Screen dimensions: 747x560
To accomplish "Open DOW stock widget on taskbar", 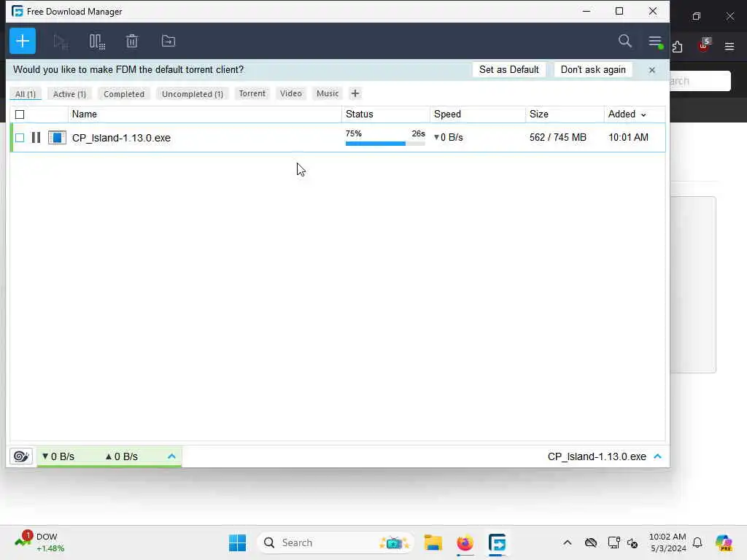I will (39, 542).
